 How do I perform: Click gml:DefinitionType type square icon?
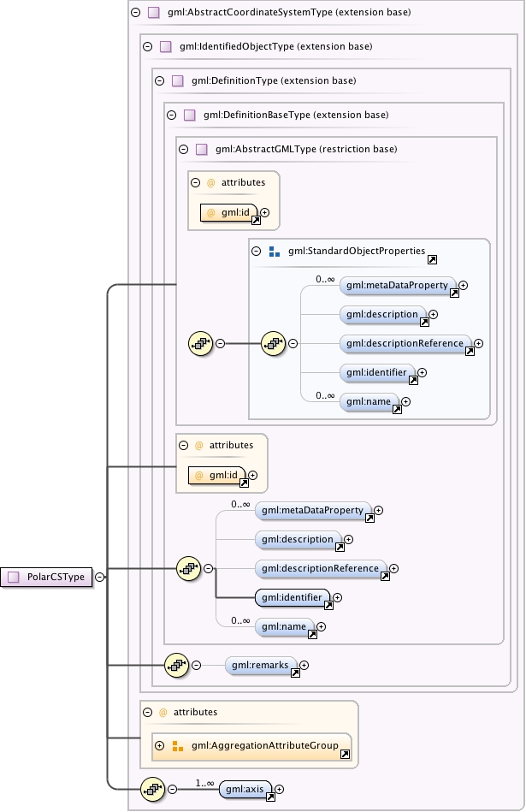(x=177, y=80)
